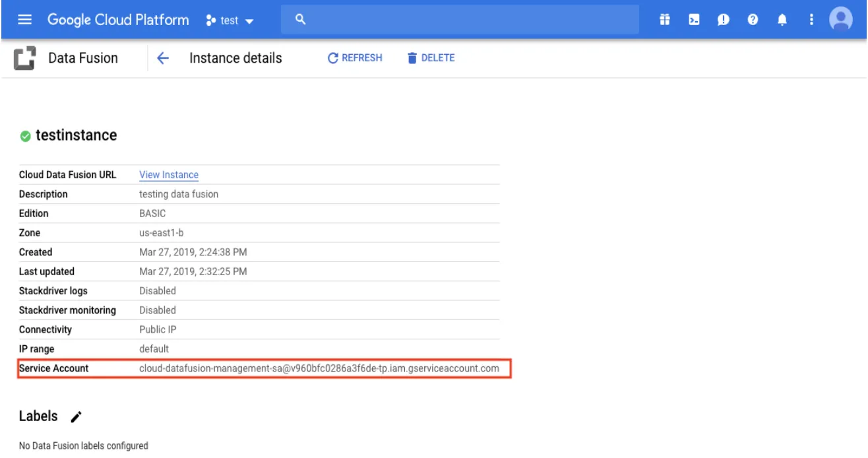Edit labels with the pencil icon
Viewport: 868px width, 458px height.
pos(77,416)
